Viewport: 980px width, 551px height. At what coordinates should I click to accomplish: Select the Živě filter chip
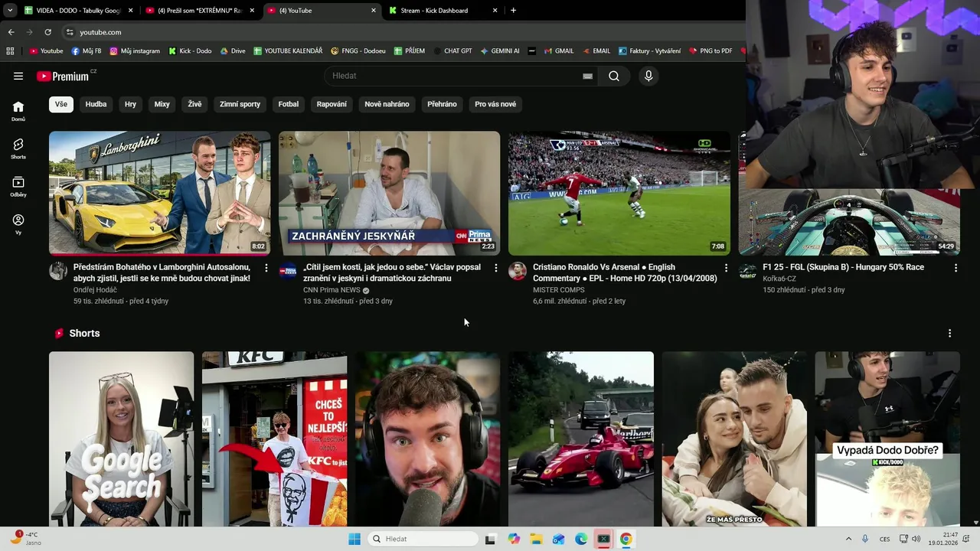coord(195,104)
